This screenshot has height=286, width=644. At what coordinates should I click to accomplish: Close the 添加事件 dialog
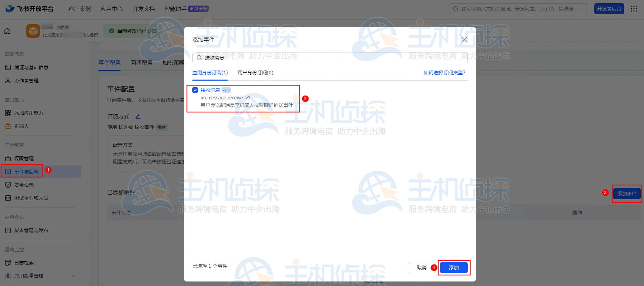tap(464, 40)
